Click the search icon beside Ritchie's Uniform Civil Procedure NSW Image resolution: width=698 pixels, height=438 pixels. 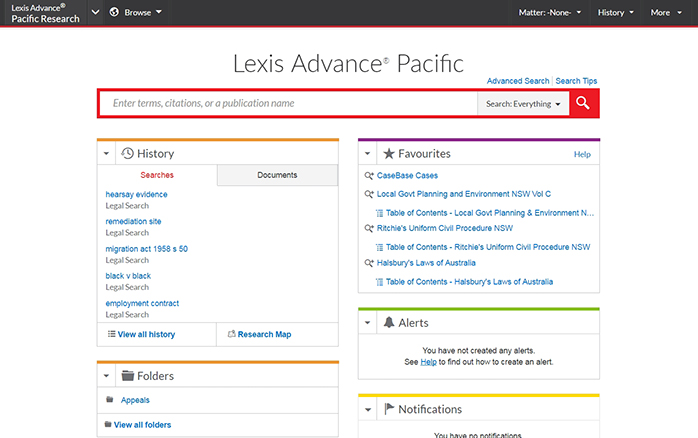pos(369,228)
